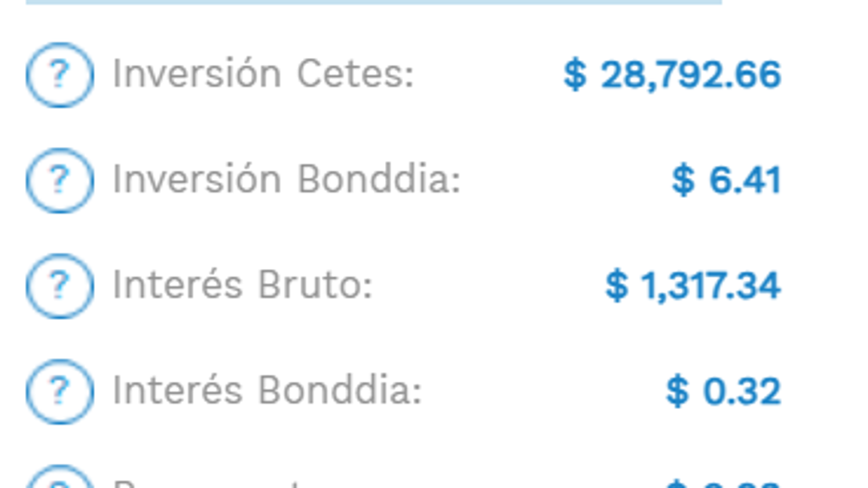Open the Interés Bonddia help circle
The height and width of the screenshot is (488, 868).
click(x=61, y=390)
